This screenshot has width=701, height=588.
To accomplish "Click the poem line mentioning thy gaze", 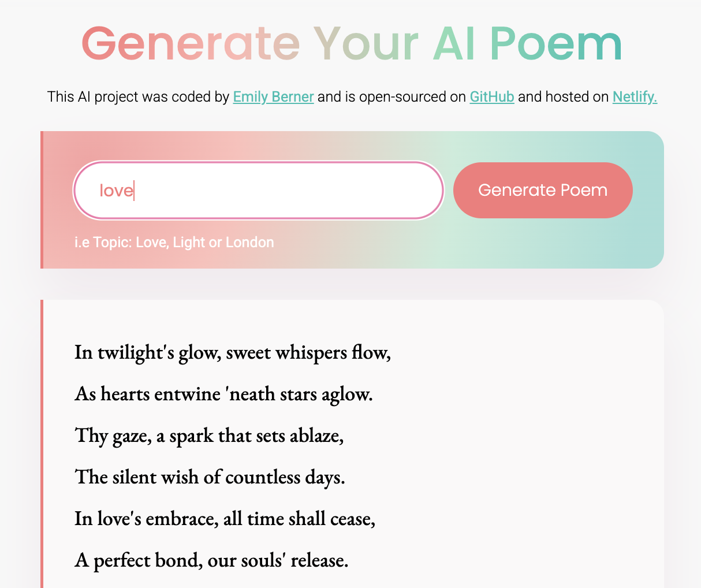I will (208, 435).
